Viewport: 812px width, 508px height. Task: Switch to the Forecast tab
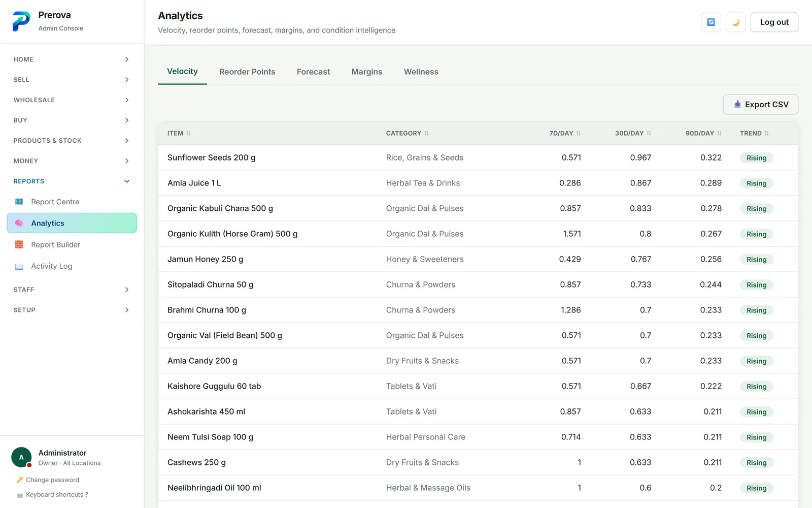(313, 72)
